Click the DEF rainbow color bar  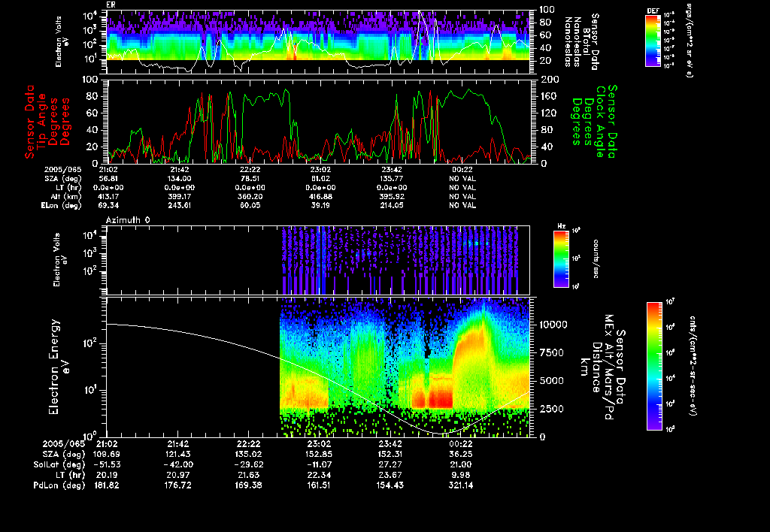click(x=653, y=41)
